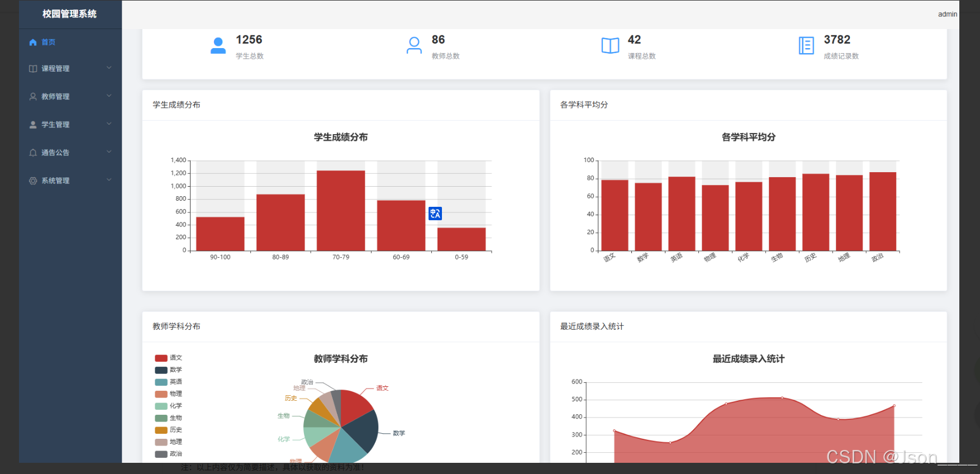Open the 通告公告 menu item
This screenshot has height=474, width=980.
pos(70,153)
